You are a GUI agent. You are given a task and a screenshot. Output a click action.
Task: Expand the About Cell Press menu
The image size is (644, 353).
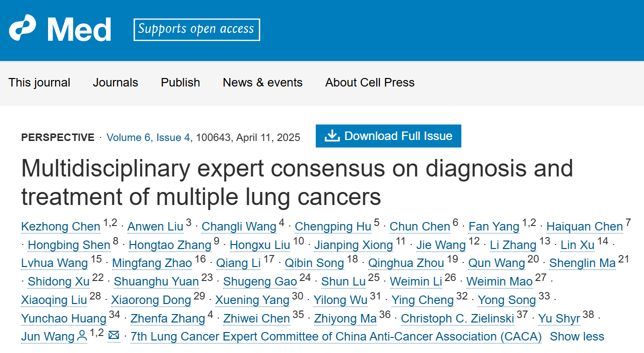369,82
